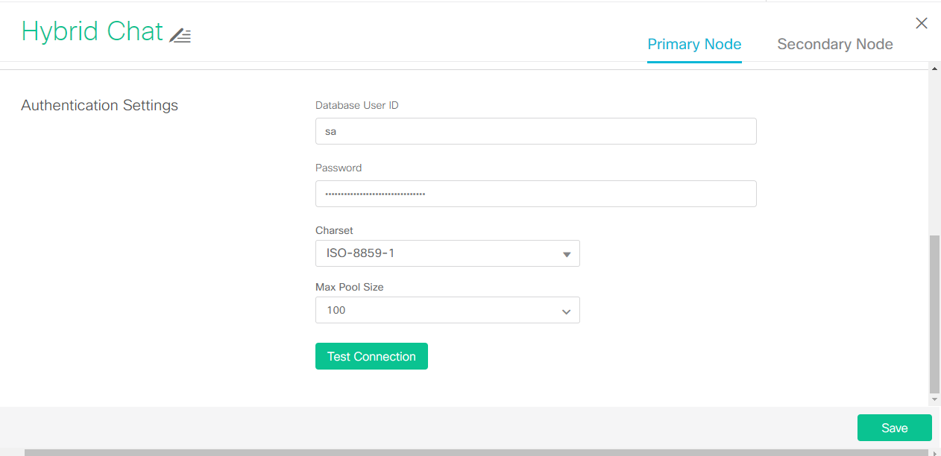941x456 pixels.
Task: Save the node configuration
Action: click(893, 428)
